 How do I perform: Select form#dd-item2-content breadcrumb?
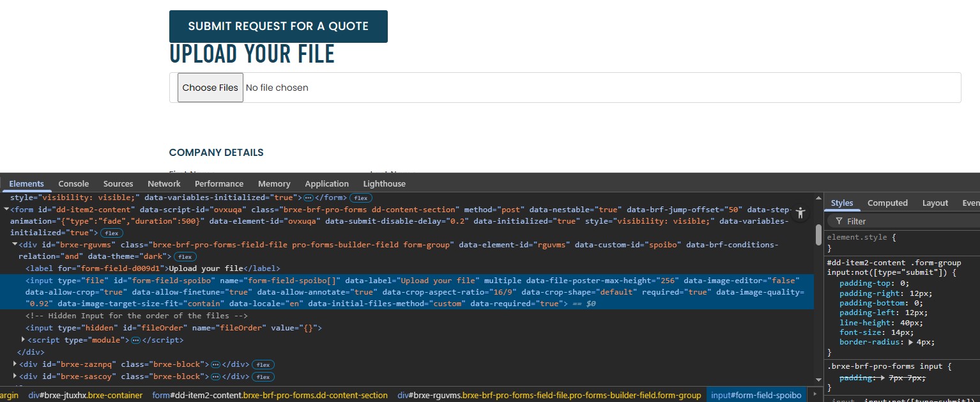click(x=270, y=395)
